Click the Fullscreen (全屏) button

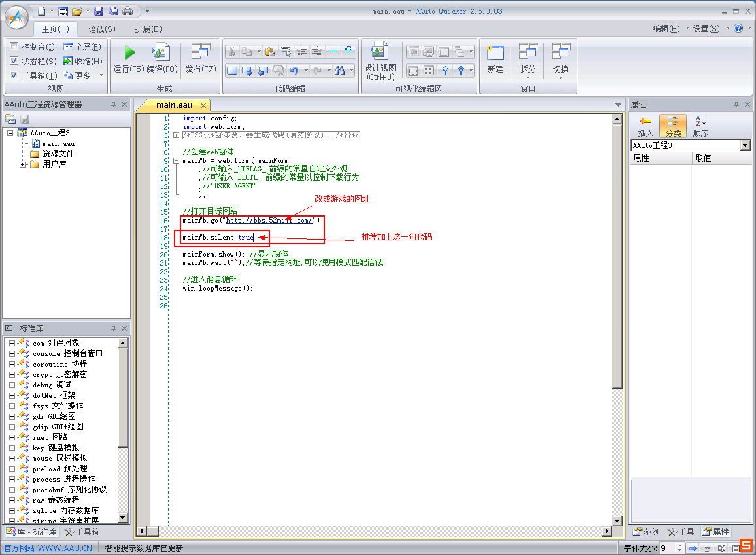[82, 46]
